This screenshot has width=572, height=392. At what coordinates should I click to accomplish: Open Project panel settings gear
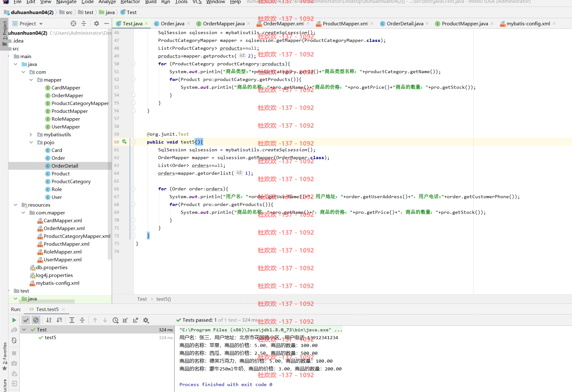(97, 23)
